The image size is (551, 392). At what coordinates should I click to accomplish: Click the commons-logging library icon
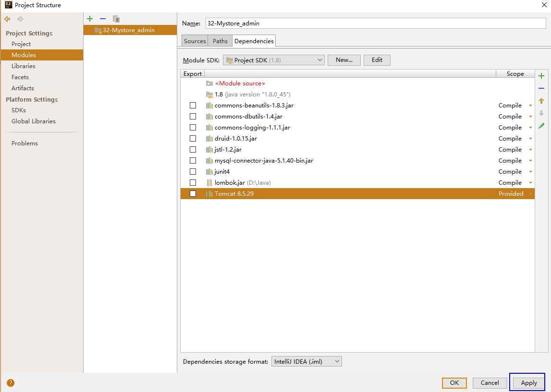[x=209, y=128]
